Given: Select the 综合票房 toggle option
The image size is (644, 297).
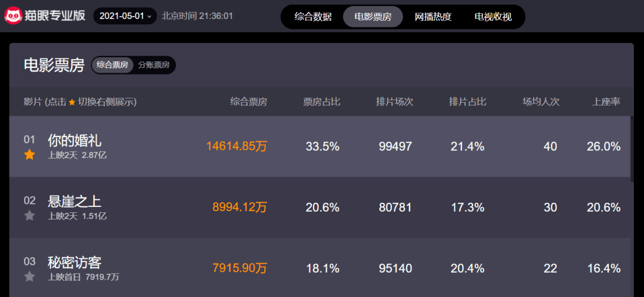Looking at the screenshot, I should pyautogui.click(x=113, y=65).
